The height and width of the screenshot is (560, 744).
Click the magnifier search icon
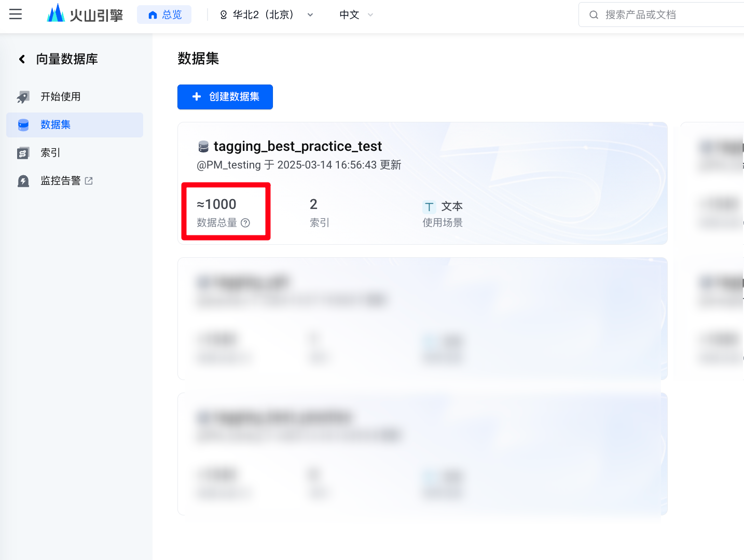pyautogui.click(x=594, y=15)
